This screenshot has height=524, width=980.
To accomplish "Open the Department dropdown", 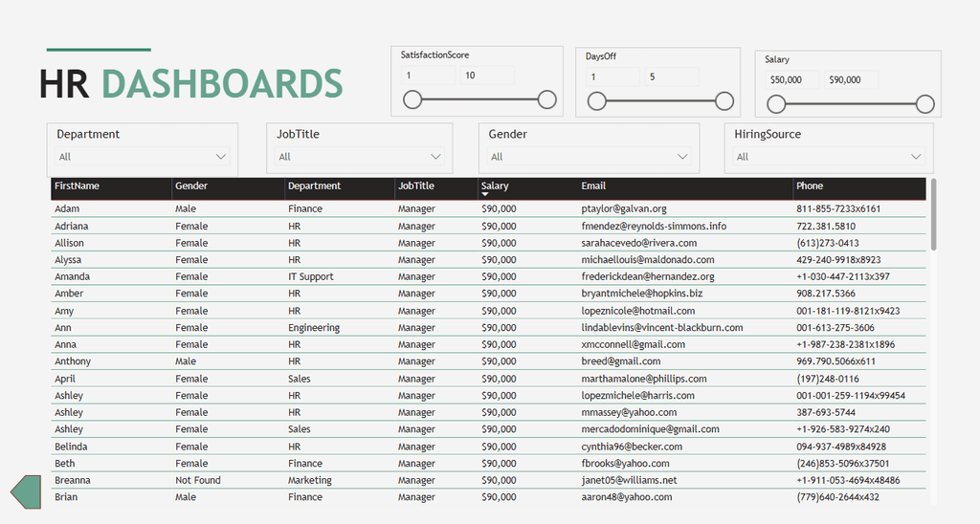I will [x=143, y=157].
